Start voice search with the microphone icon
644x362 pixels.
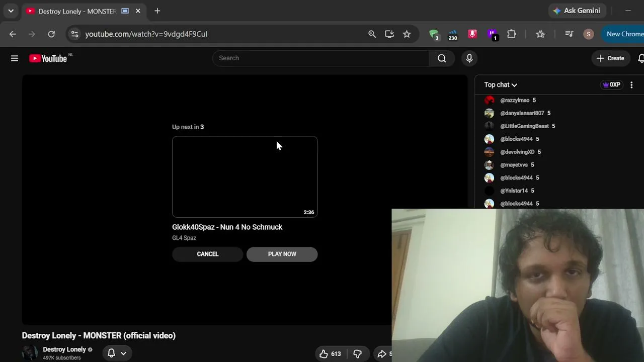(x=469, y=58)
